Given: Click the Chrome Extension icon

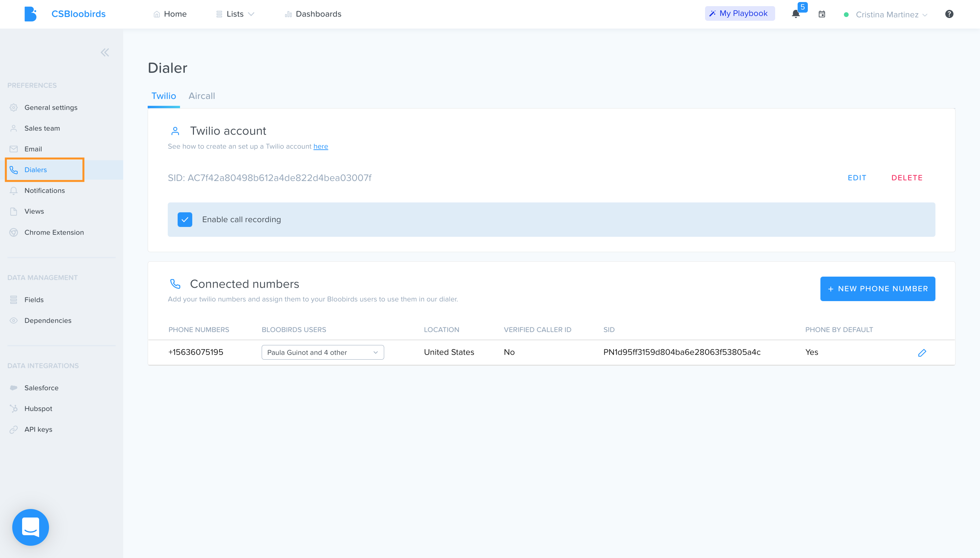Looking at the screenshot, I should [14, 233].
